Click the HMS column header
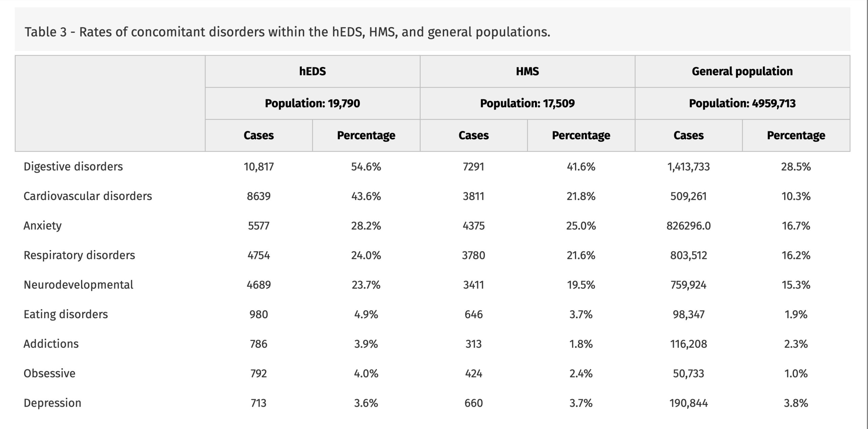Image resolution: width=868 pixels, height=429 pixels. pos(527,71)
